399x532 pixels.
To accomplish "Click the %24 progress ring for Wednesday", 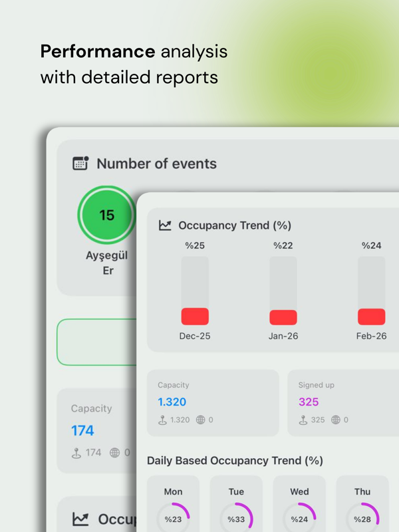I will [x=299, y=519].
